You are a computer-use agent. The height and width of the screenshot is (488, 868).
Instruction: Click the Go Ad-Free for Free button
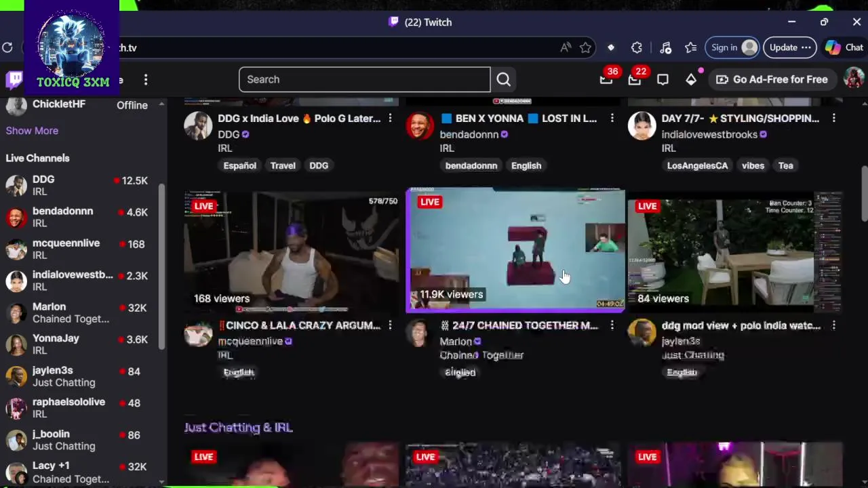tap(772, 79)
